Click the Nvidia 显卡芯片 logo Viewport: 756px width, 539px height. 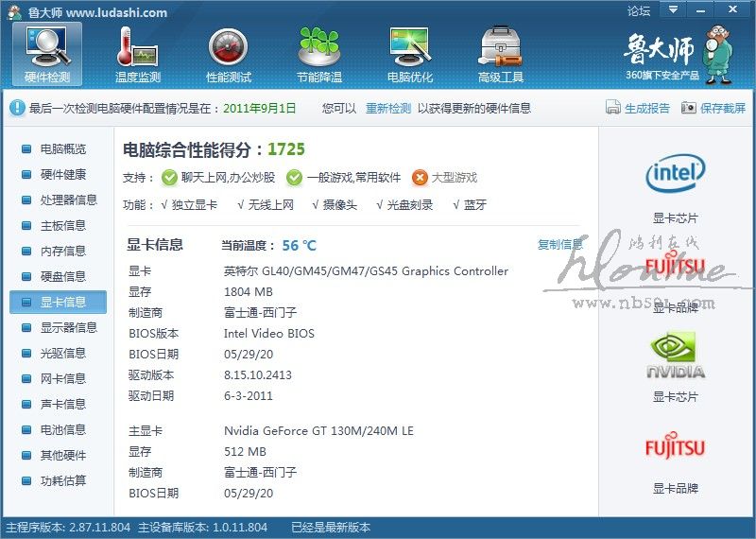pyautogui.click(x=675, y=355)
